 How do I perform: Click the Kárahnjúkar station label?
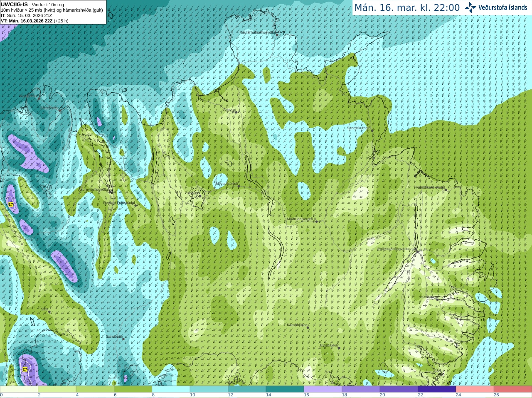[x=297, y=325]
